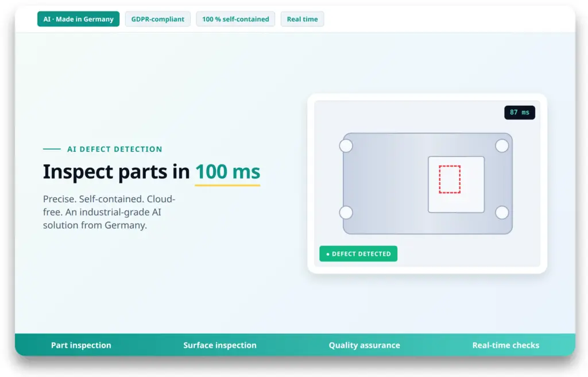The image size is (588, 377).
Task: Click the 87 ms timing label
Action: (x=520, y=112)
